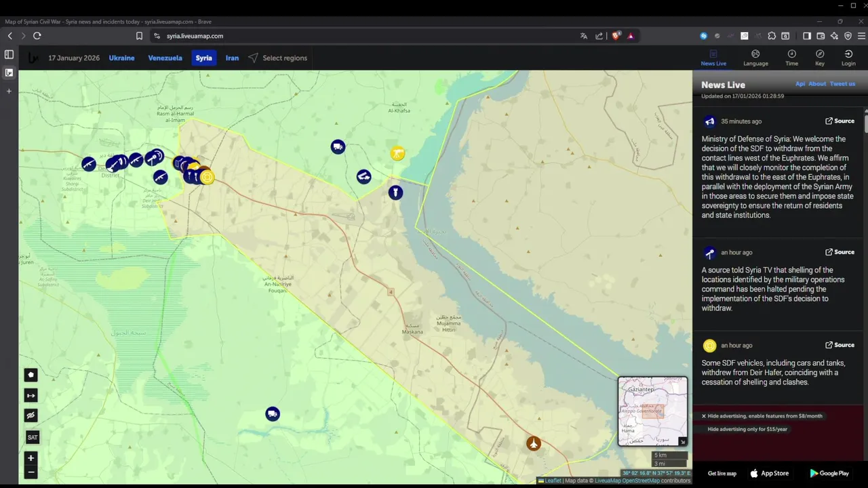Open the Api link

(800, 84)
